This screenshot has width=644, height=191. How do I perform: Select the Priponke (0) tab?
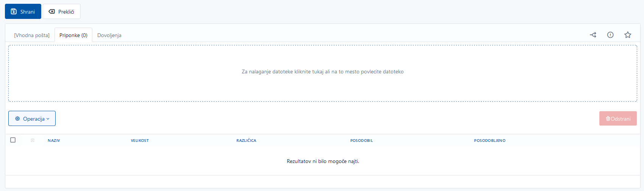click(73, 35)
